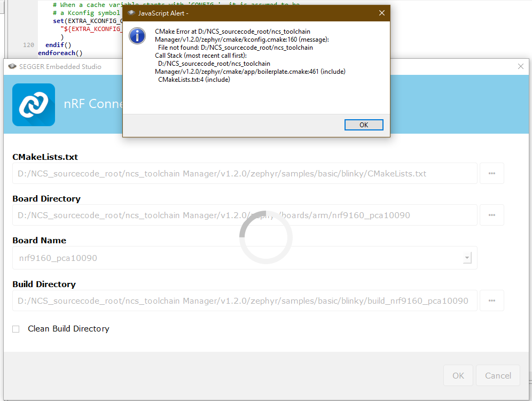The image size is (532, 401).
Task: Click the JavaScript Alert title bar icon
Action: (131, 13)
